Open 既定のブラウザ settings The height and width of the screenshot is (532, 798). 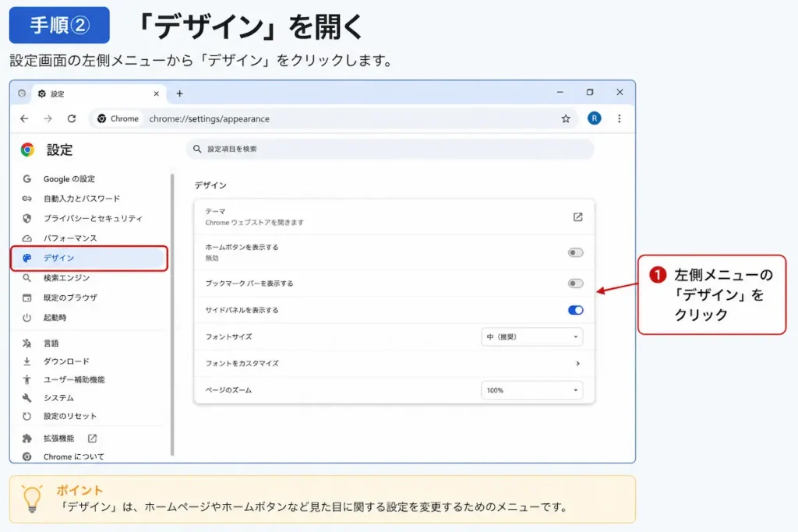[x=70, y=298]
